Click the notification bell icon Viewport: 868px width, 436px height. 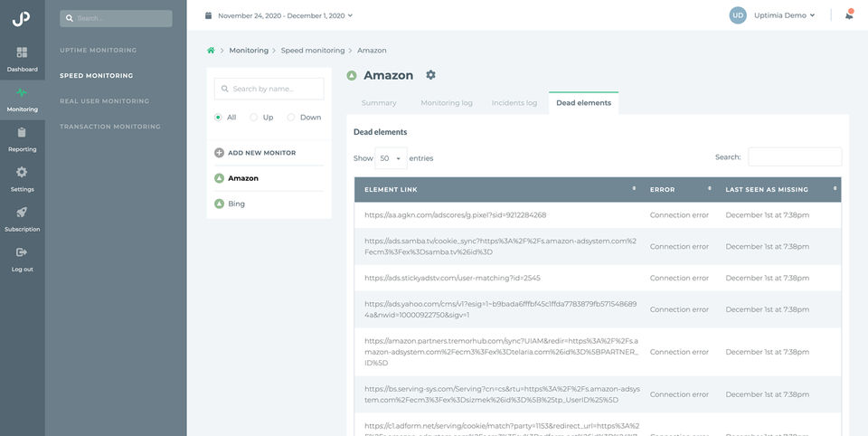coord(849,14)
